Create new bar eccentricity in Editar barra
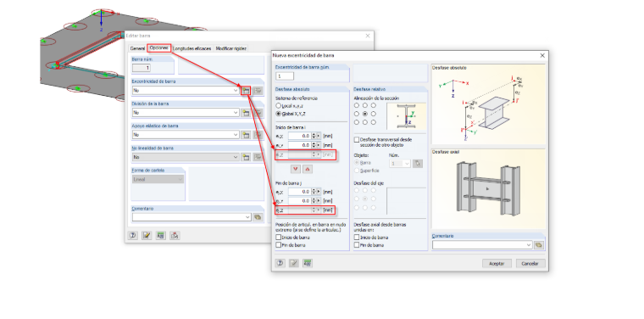Screen dimensions: 644x319 [246, 91]
